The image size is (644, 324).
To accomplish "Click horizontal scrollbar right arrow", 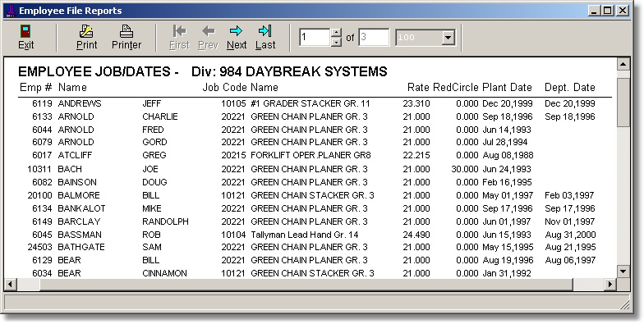I will [611, 284].
